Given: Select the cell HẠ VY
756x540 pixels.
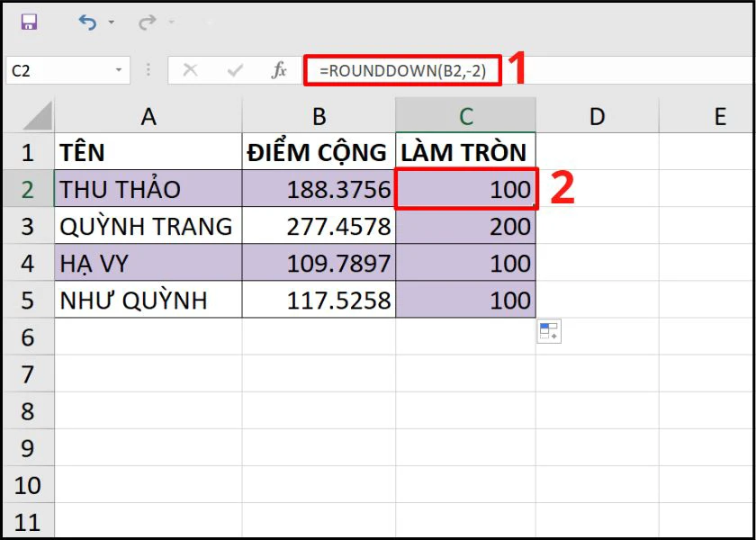Looking at the screenshot, I should 148,263.
